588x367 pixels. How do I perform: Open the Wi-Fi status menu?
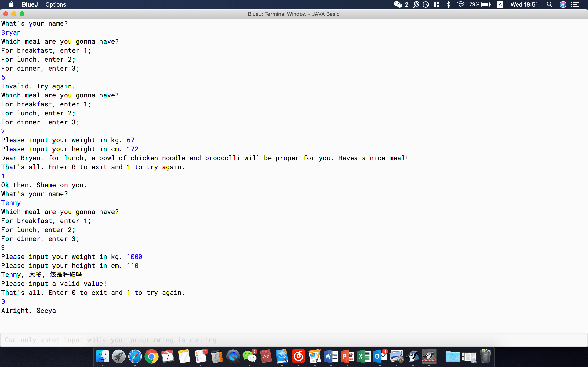[x=460, y=5]
